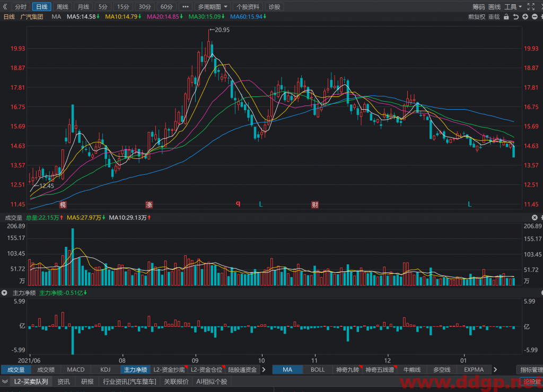Select the 60分 period
This screenshot has width=543, height=392.
pyautogui.click(x=167, y=6)
